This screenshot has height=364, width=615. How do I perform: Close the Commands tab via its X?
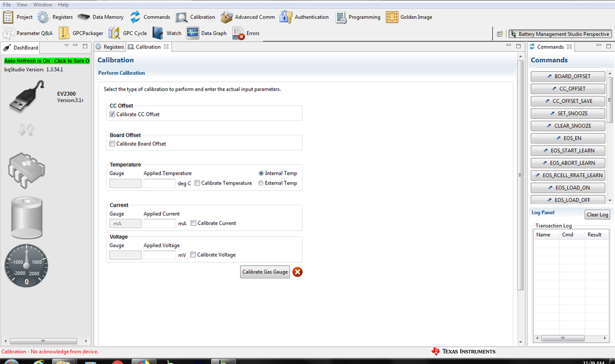coord(569,47)
